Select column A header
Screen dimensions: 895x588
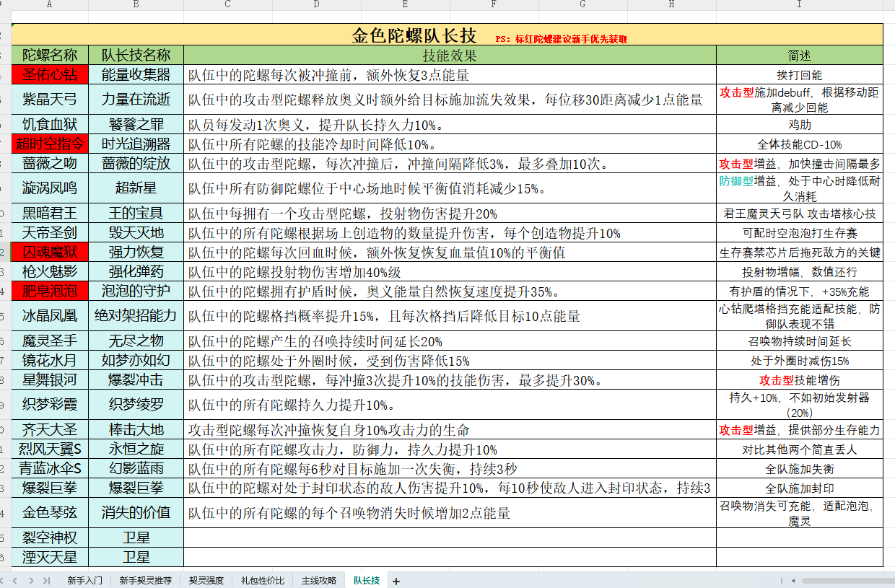coord(50,5)
